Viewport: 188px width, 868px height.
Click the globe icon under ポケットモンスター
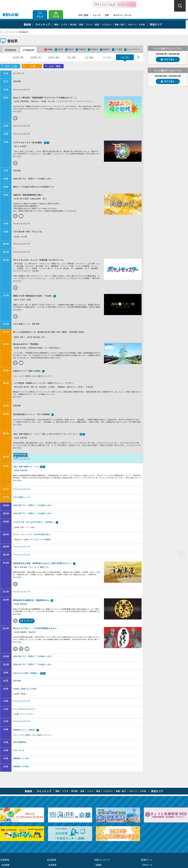click(15, 288)
